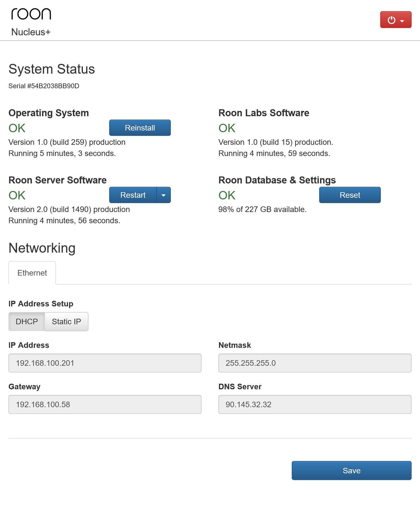Viewport: 420px width, 517px height.
Task: Click '98% of 227 GB available.'
Action: point(263,209)
